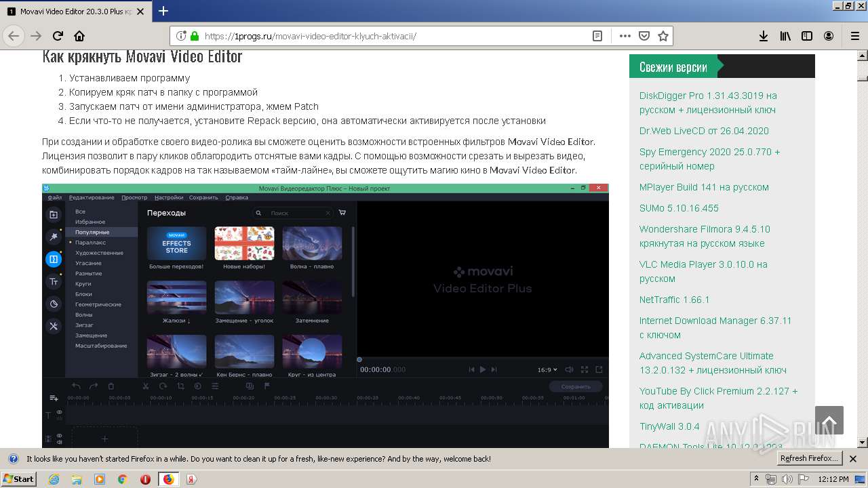
Task: Open Wondershare Filmora 9.4.5.10 link
Action: (x=705, y=236)
